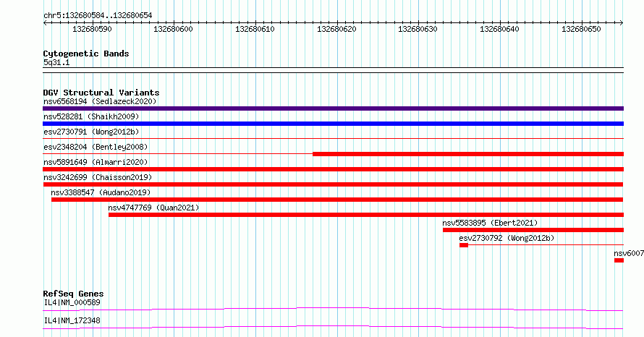This screenshot has height=337, width=644.
Task: Click the dark purple nsv6568194 variant bar
Action: coord(333,108)
